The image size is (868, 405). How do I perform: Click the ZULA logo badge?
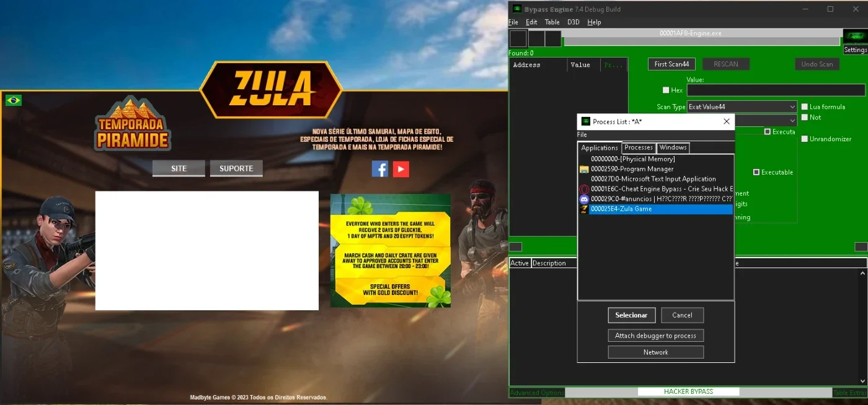click(x=271, y=90)
